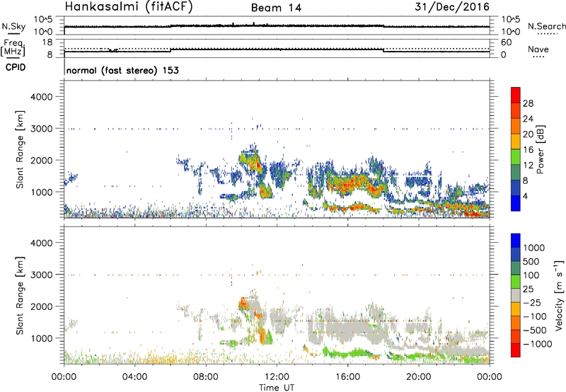Pick the blue top segment of Velocity colorbar
The height and width of the screenshot is (392, 566).
pos(516,241)
